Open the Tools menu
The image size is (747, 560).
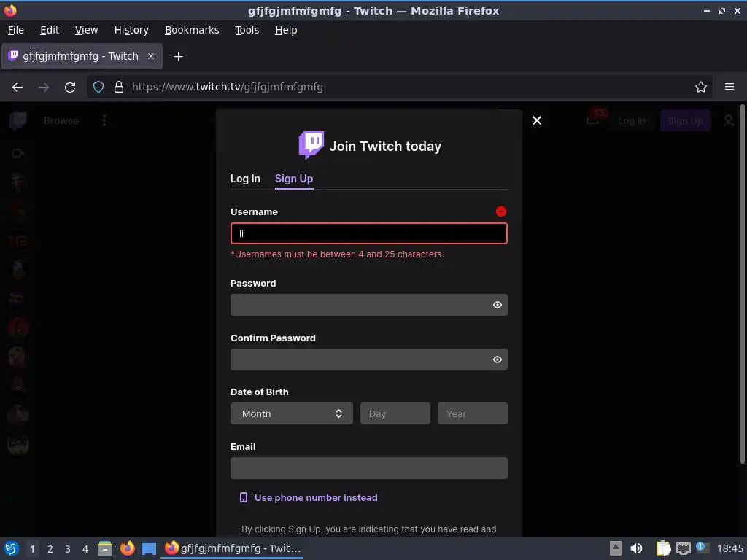pyautogui.click(x=247, y=30)
